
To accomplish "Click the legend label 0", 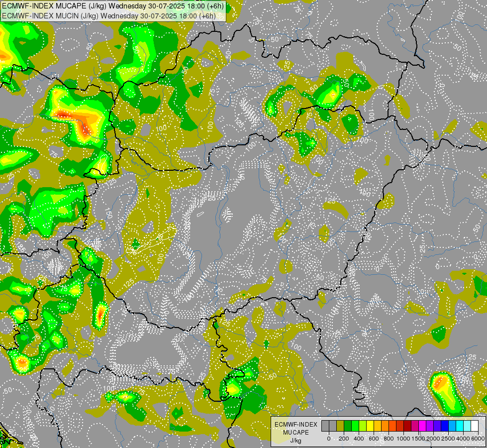I will click(329, 439).
